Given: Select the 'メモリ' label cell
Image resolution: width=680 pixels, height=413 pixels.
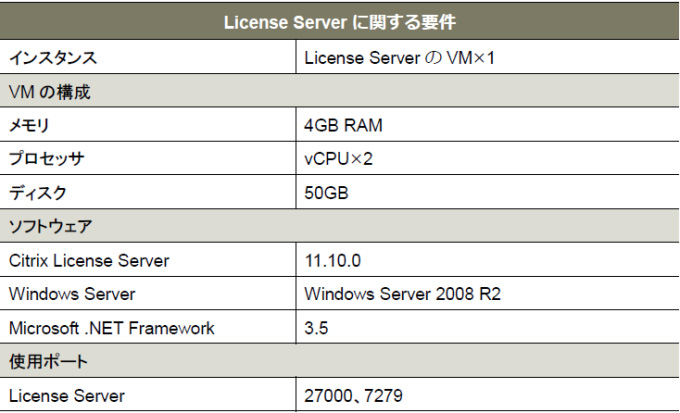Looking at the screenshot, I should tap(148, 125).
